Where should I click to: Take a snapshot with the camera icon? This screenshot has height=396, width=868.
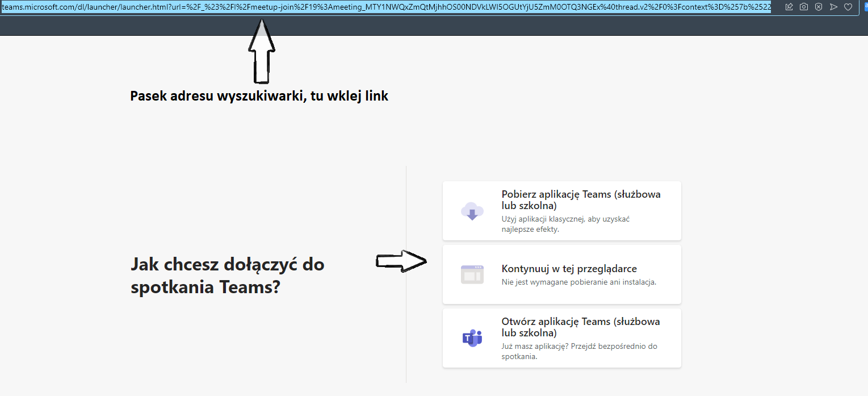pos(804,7)
